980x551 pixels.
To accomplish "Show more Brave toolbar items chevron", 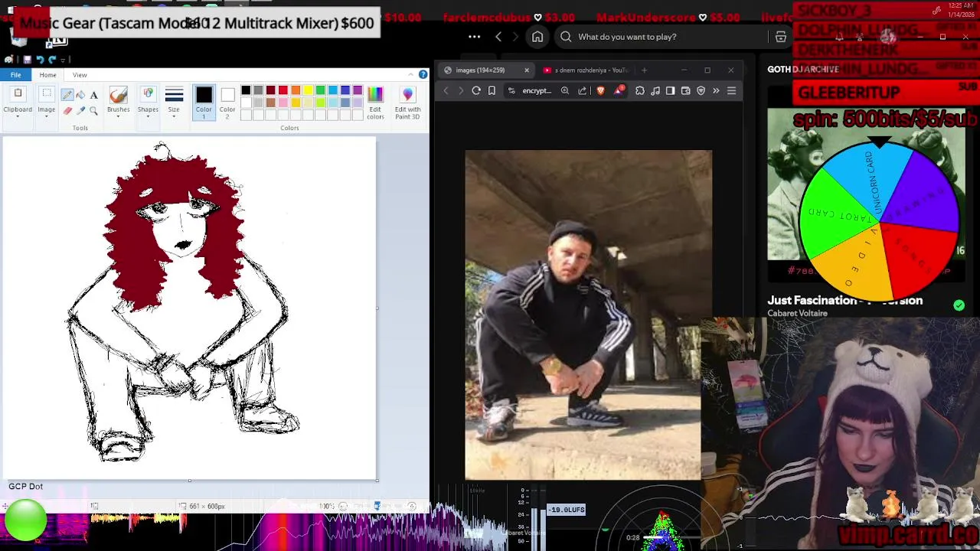I will pos(716,90).
